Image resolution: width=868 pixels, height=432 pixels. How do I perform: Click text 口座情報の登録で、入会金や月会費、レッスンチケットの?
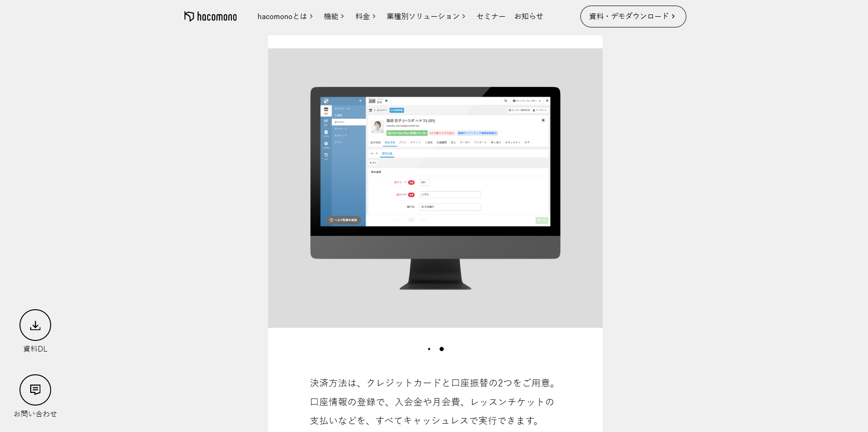[x=432, y=402]
